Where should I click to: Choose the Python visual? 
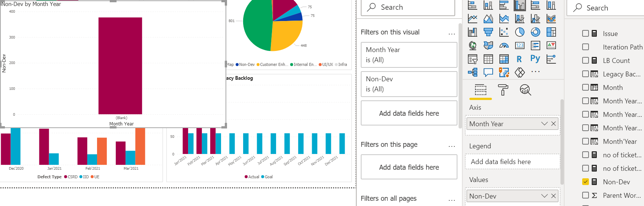coord(535,59)
